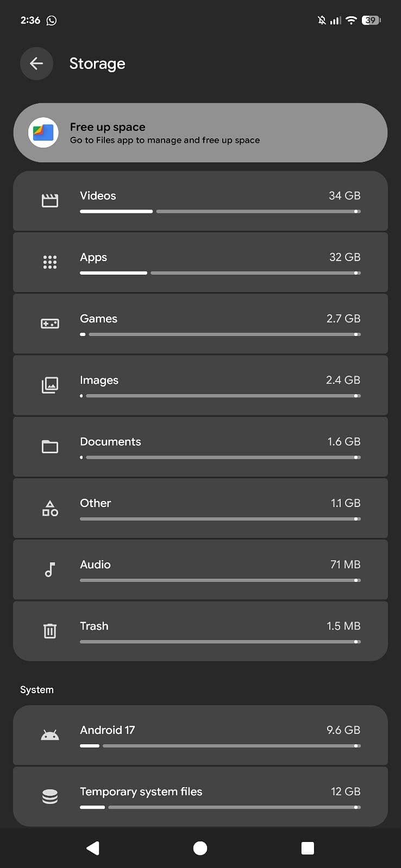
Task: Tap the 1.1 GB other size
Action: (x=346, y=503)
